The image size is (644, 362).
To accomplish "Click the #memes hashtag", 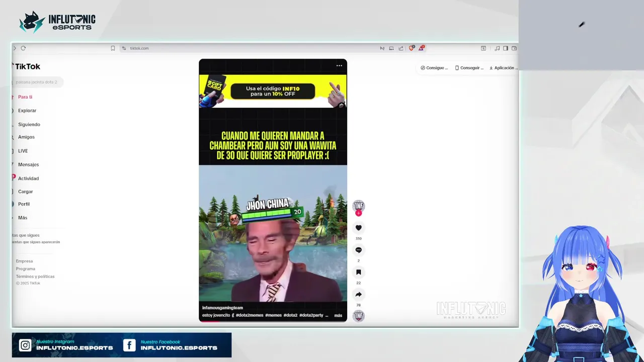I will pos(273,315).
